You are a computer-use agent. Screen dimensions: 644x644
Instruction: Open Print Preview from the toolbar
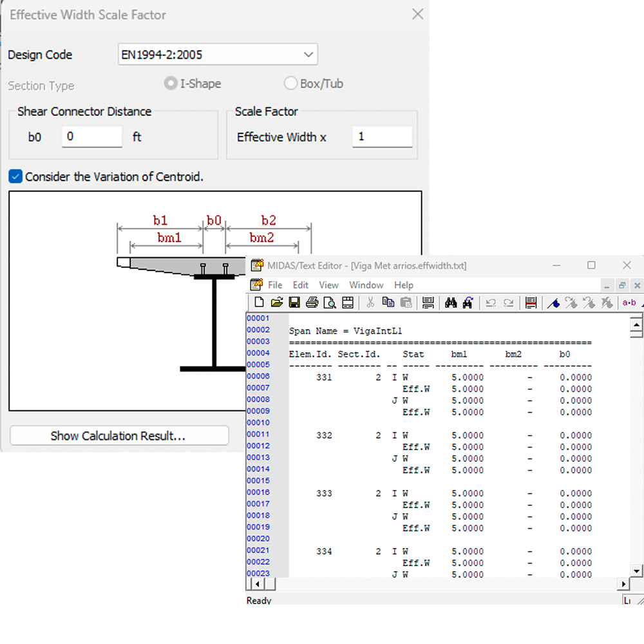click(x=330, y=303)
